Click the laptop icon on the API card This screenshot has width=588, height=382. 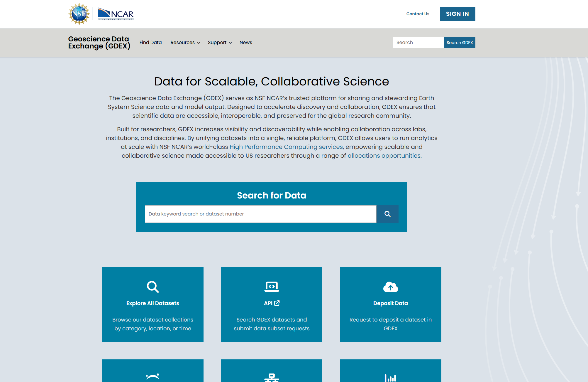271,287
